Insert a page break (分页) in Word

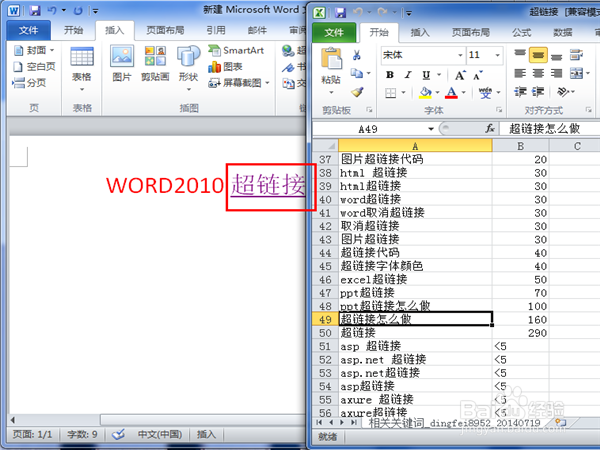pyautogui.click(x=29, y=83)
